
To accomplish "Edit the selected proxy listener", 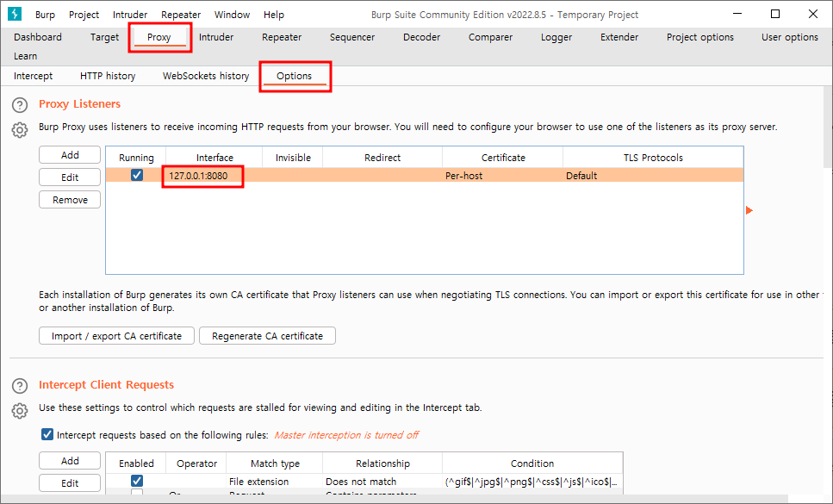I will [70, 177].
